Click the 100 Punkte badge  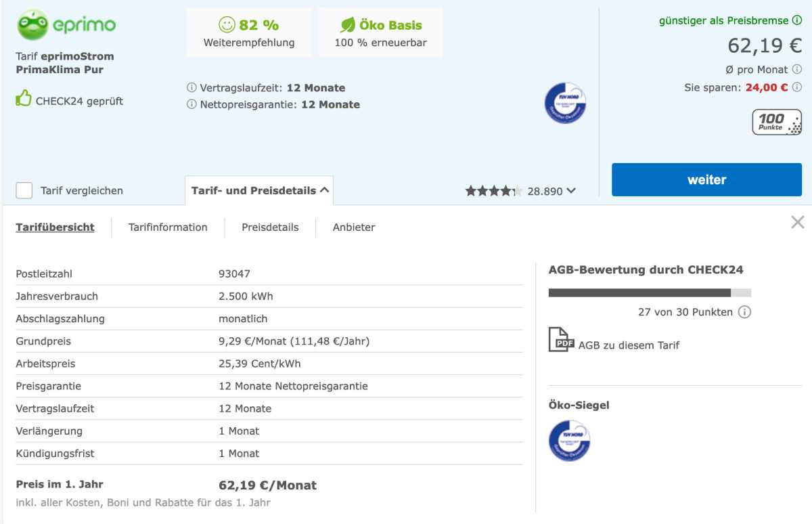[777, 123]
